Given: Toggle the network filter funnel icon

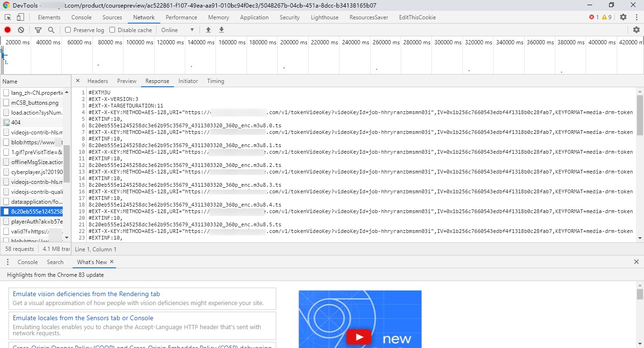Looking at the screenshot, I should pyautogui.click(x=38, y=30).
